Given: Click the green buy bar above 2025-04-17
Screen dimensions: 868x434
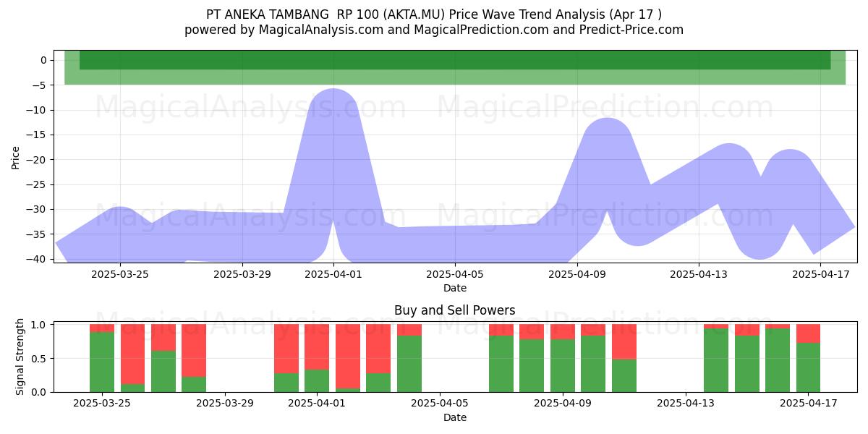Looking at the screenshot, I should point(808,367).
